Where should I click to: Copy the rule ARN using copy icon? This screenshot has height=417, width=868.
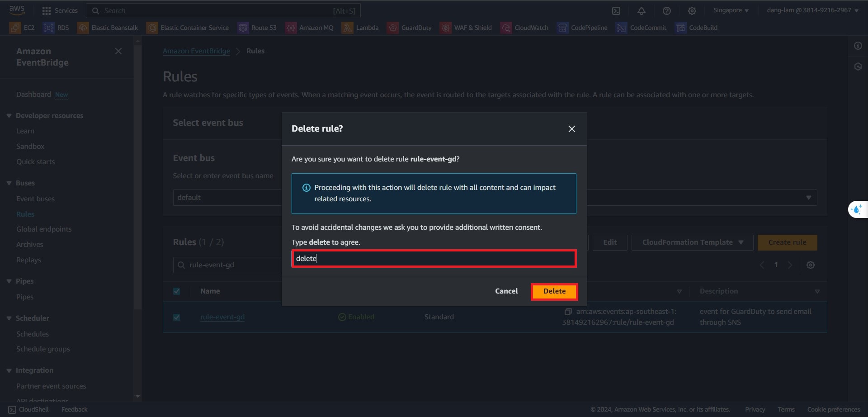click(x=568, y=312)
